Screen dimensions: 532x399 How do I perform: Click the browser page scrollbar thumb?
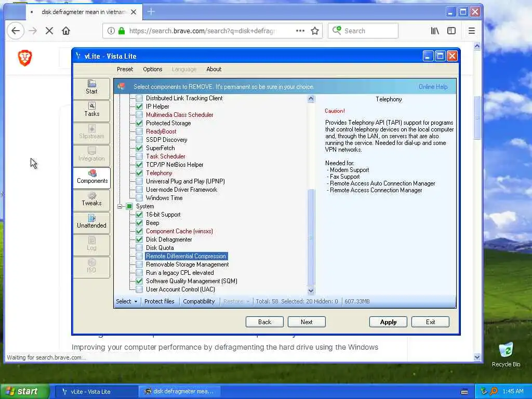477,118
